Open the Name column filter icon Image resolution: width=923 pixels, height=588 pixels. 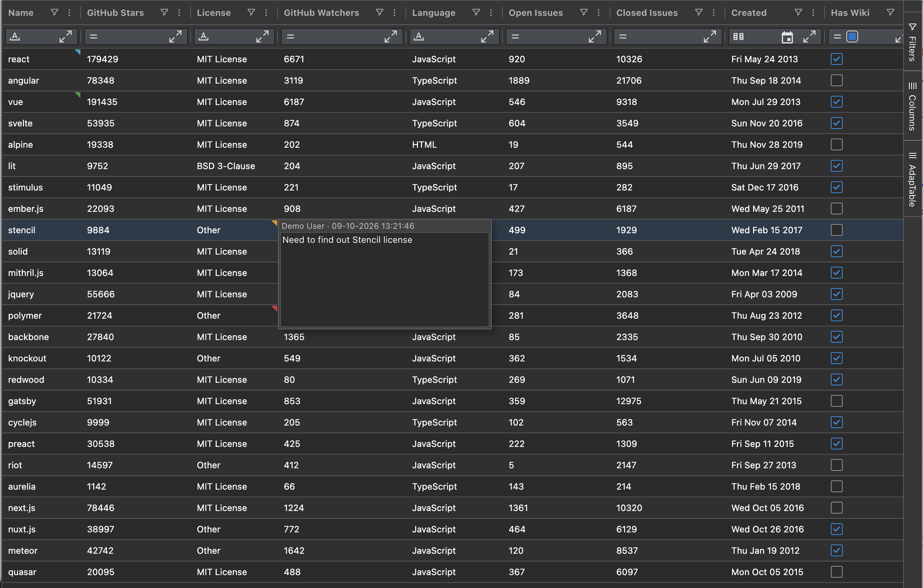point(55,13)
